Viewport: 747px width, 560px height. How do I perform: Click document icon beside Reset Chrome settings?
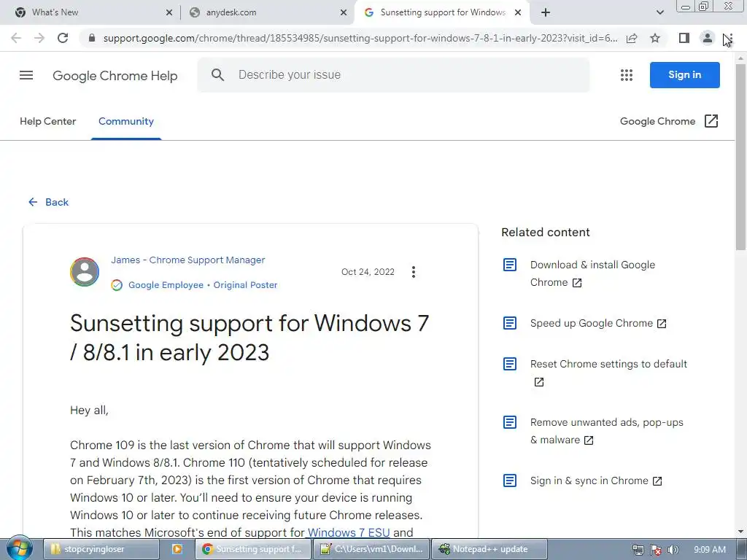click(x=510, y=365)
